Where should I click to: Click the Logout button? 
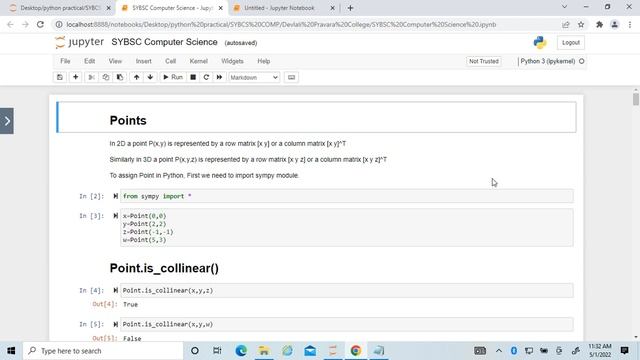coord(571,42)
